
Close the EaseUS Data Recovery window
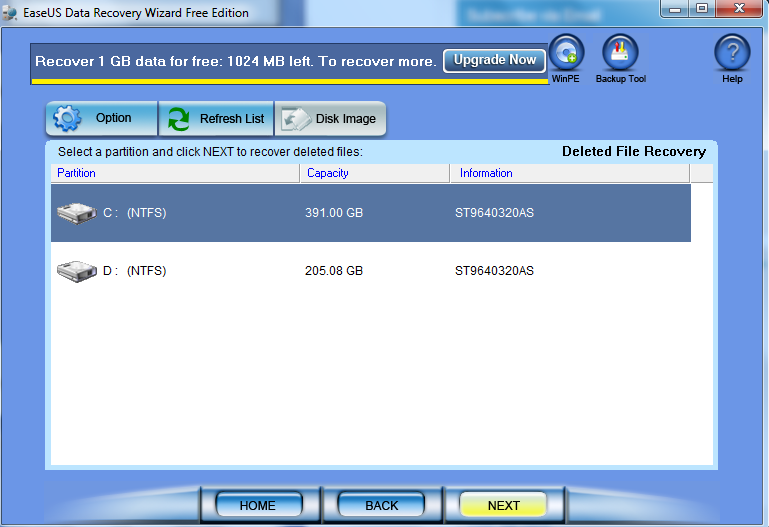740,8
